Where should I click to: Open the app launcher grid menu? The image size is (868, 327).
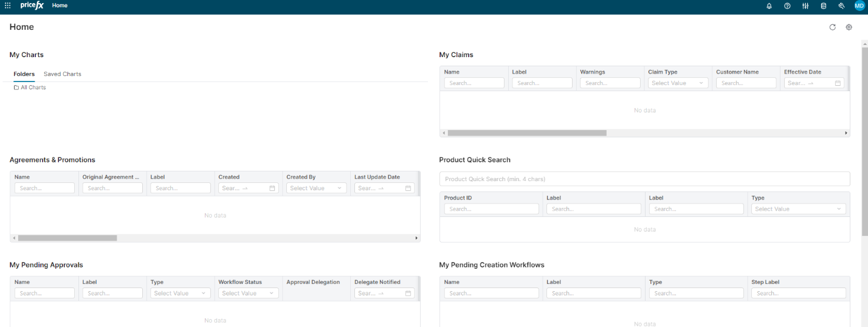[x=7, y=5]
